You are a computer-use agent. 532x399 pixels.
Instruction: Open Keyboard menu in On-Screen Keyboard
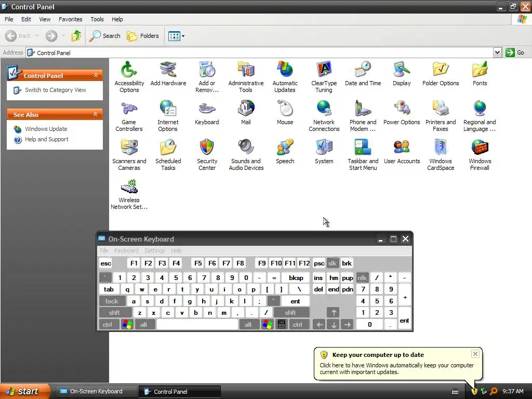tap(126, 250)
